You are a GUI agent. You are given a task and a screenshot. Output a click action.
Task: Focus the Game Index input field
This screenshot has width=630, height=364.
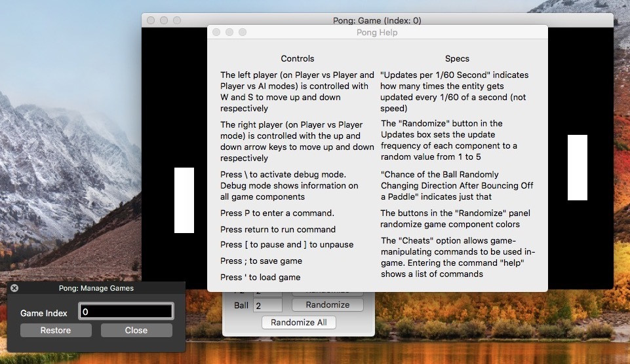pyautogui.click(x=126, y=312)
